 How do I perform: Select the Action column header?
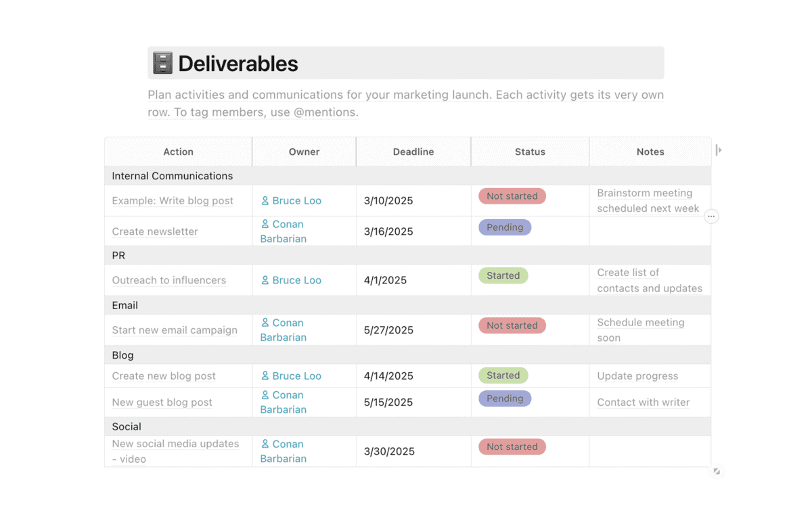tap(179, 152)
